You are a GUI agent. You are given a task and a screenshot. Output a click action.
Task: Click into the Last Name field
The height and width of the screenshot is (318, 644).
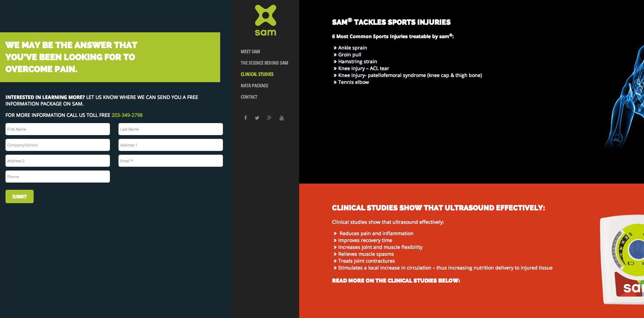point(170,129)
